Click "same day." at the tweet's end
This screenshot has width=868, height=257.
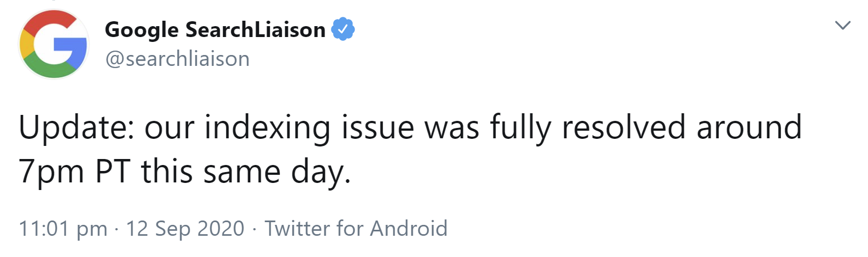coord(277,172)
